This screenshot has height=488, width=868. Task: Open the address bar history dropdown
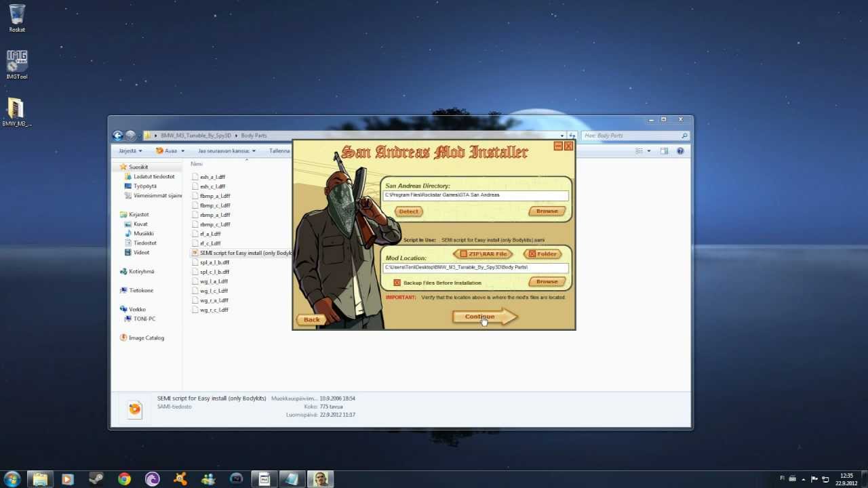click(562, 136)
